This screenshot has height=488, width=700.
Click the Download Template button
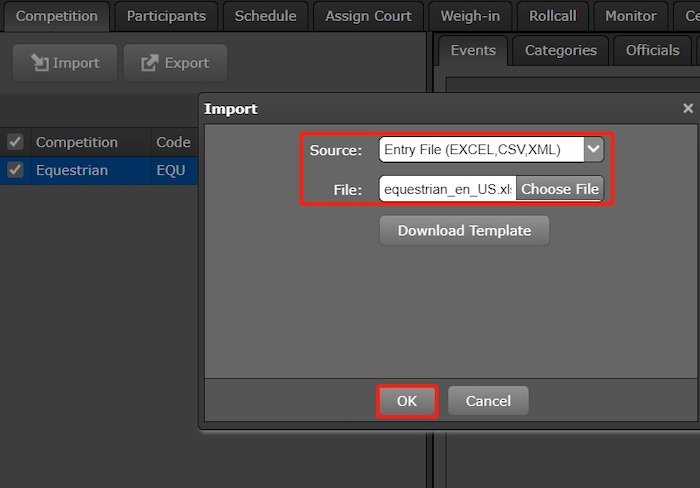[x=464, y=230]
